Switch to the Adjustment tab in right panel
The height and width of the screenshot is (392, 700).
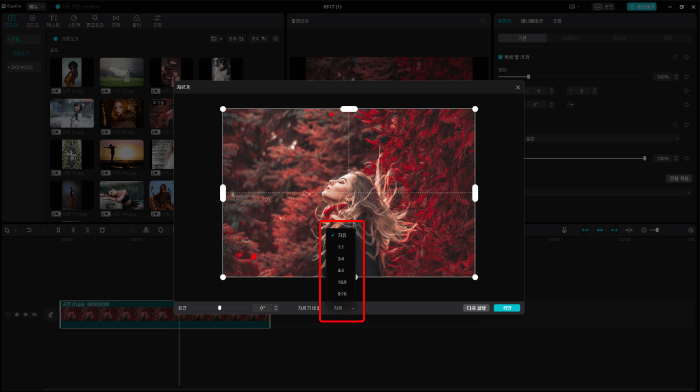coord(557,21)
